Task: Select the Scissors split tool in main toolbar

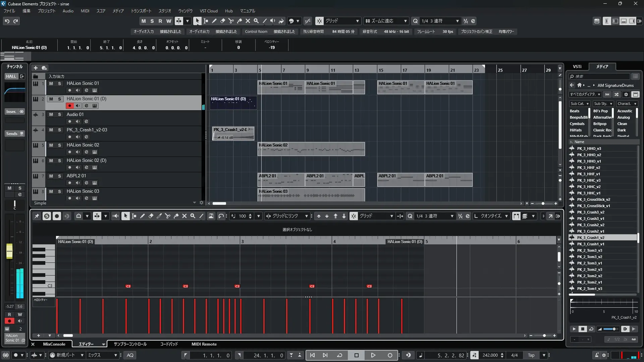Action: (x=231, y=21)
